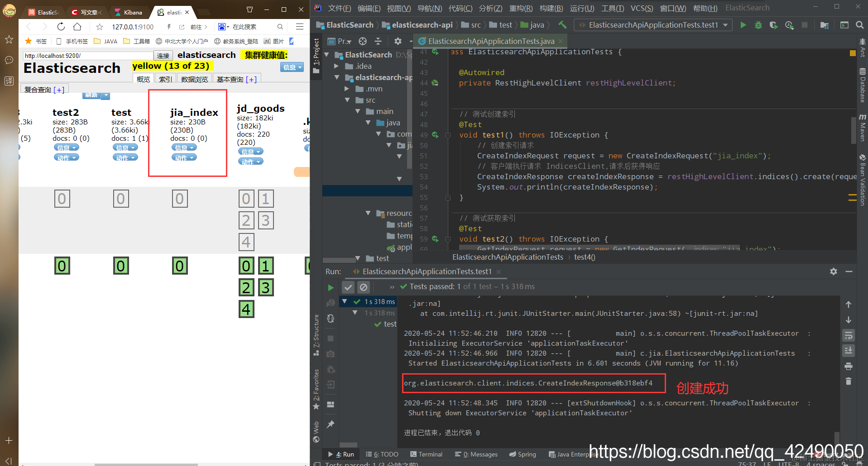Start debugging with the green bug icon
The image size is (868, 466).
point(758,25)
